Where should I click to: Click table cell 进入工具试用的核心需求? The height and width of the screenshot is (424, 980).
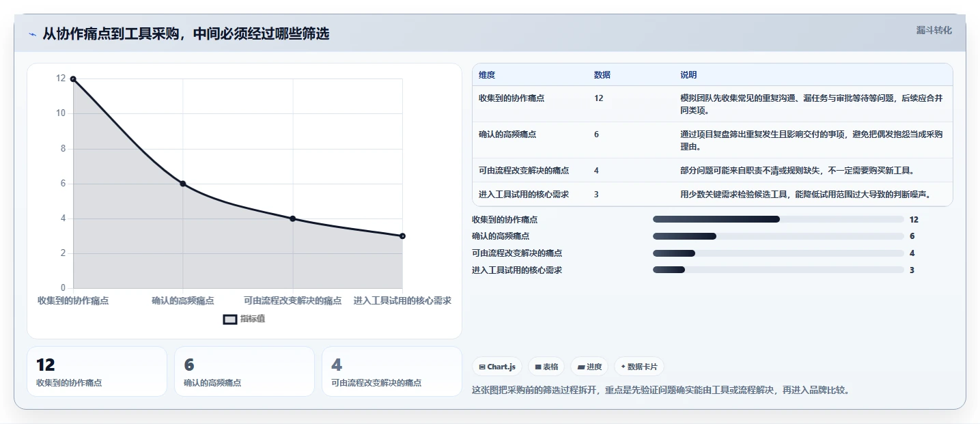tap(524, 195)
